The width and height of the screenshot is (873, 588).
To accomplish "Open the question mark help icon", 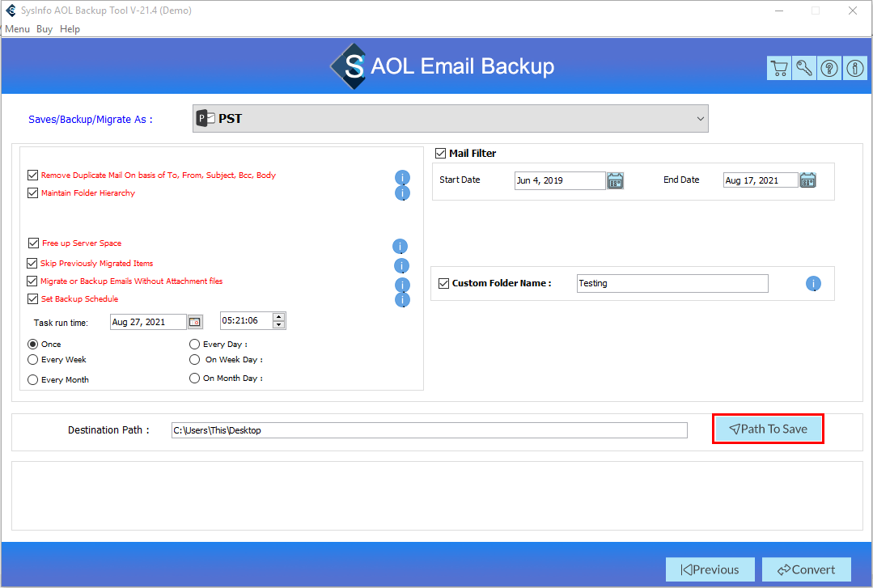I will click(x=829, y=69).
